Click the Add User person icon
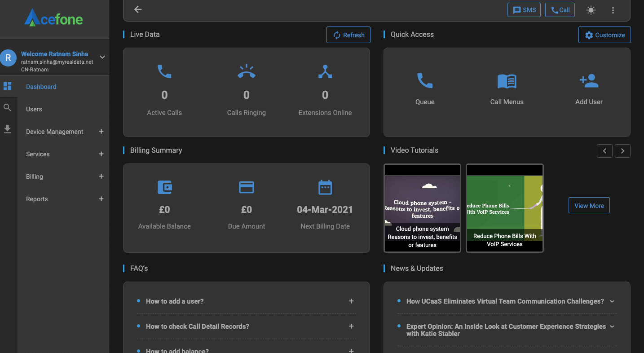 pos(589,80)
